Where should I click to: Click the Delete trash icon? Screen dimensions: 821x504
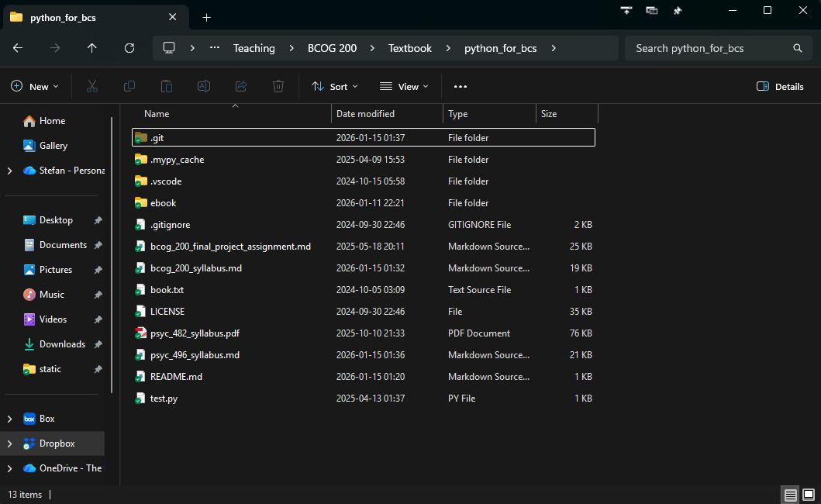(x=278, y=86)
